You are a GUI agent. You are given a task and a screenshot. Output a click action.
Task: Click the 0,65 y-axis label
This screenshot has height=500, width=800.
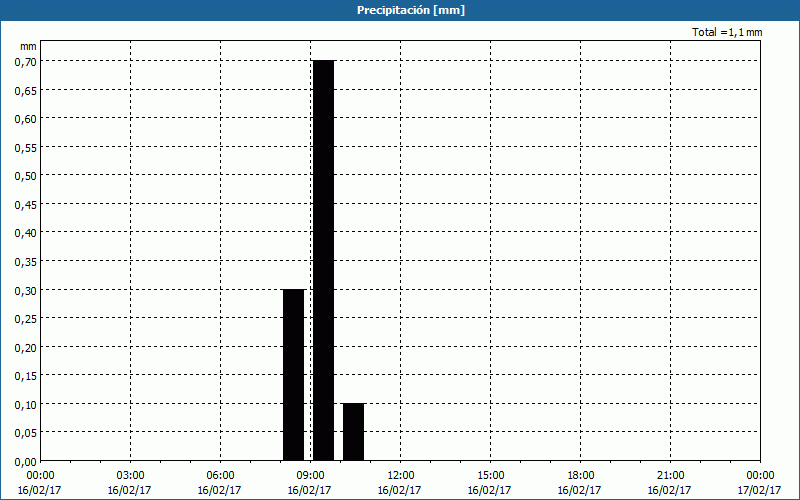[x=26, y=90]
